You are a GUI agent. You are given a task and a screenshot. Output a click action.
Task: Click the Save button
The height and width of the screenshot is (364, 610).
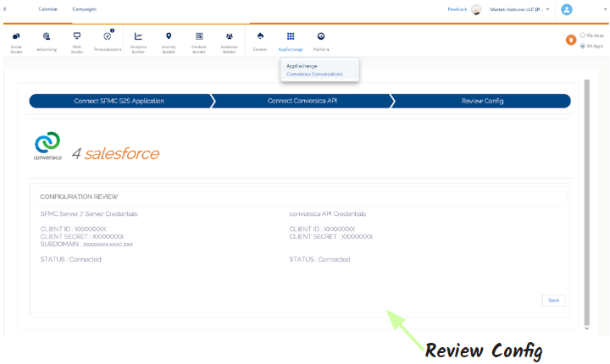(x=553, y=301)
